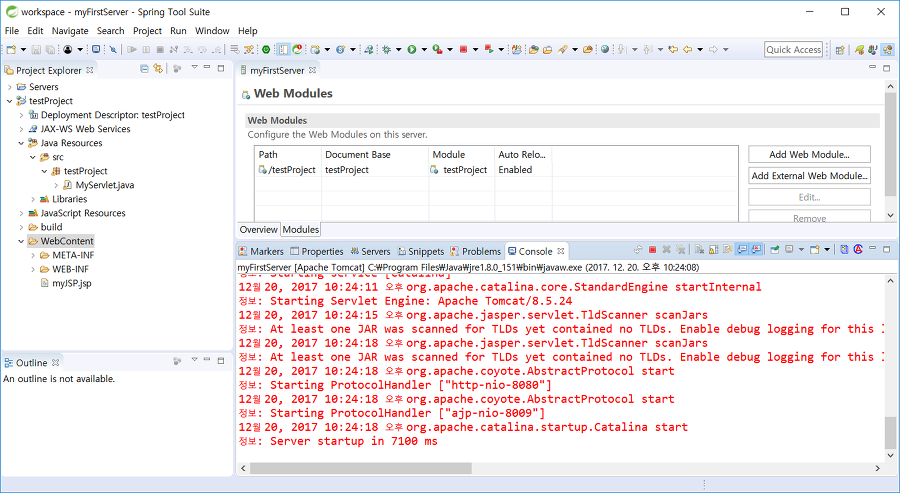The image size is (900, 493).
Task: Open the Navigate menu
Action: [70, 31]
